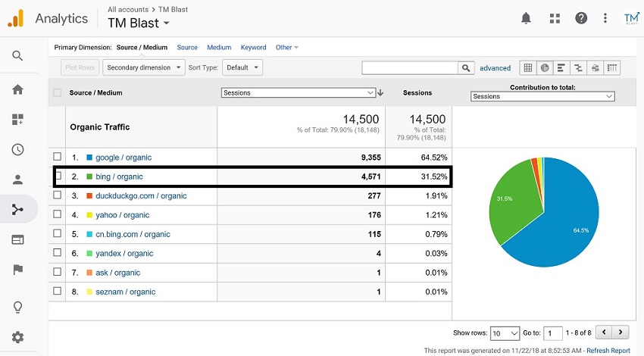Open the bing / organic link
644x356 pixels.
(119, 176)
